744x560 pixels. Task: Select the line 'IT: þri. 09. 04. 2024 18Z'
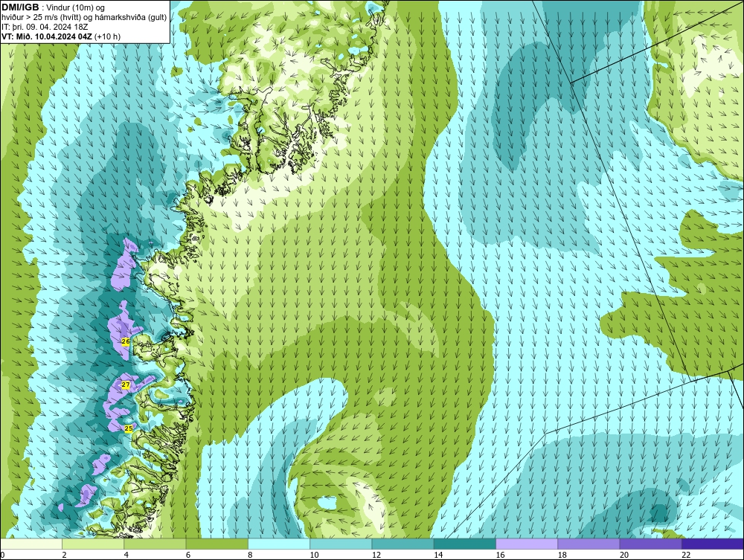click(45, 27)
